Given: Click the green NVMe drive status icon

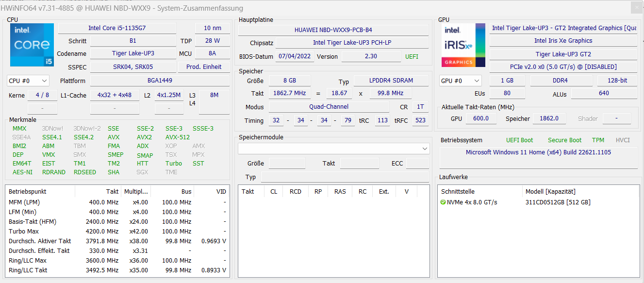Looking at the screenshot, I should pos(443,202).
